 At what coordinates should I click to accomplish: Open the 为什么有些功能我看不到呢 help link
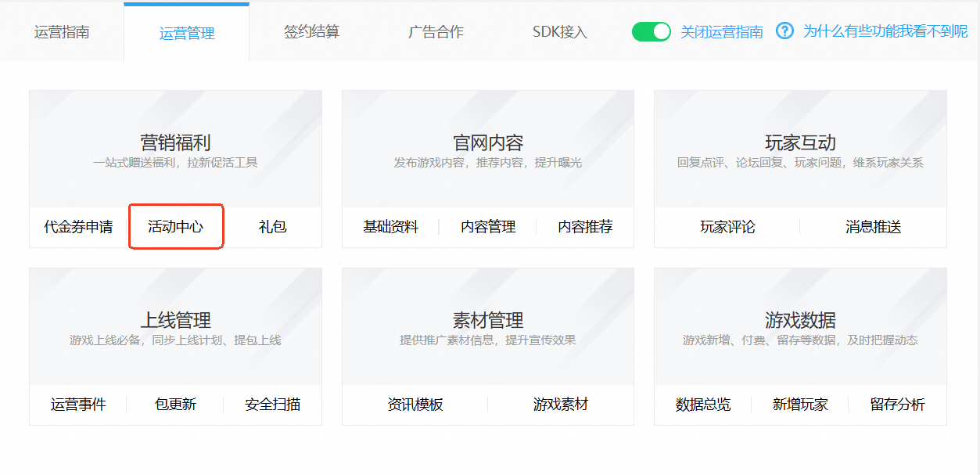(x=885, y=31)
